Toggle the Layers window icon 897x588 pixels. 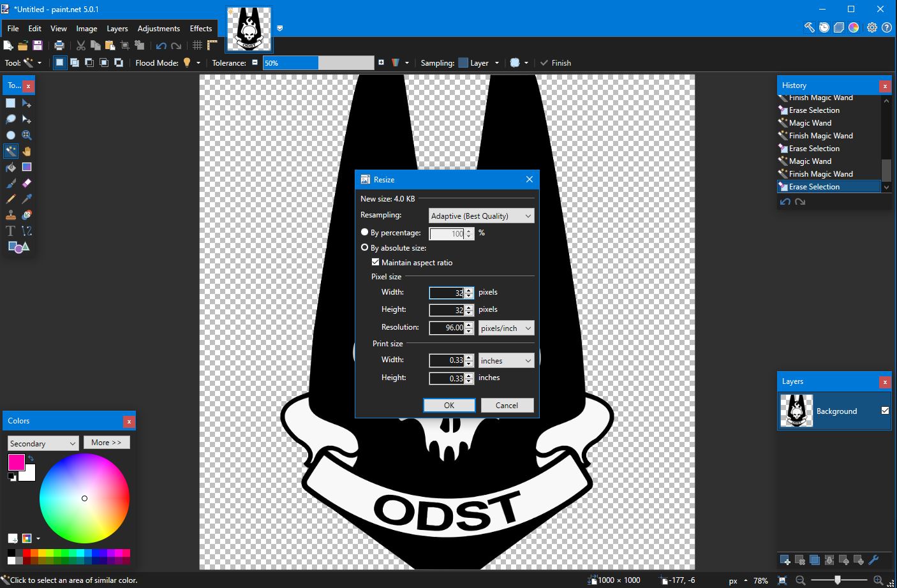pos(839,27)
